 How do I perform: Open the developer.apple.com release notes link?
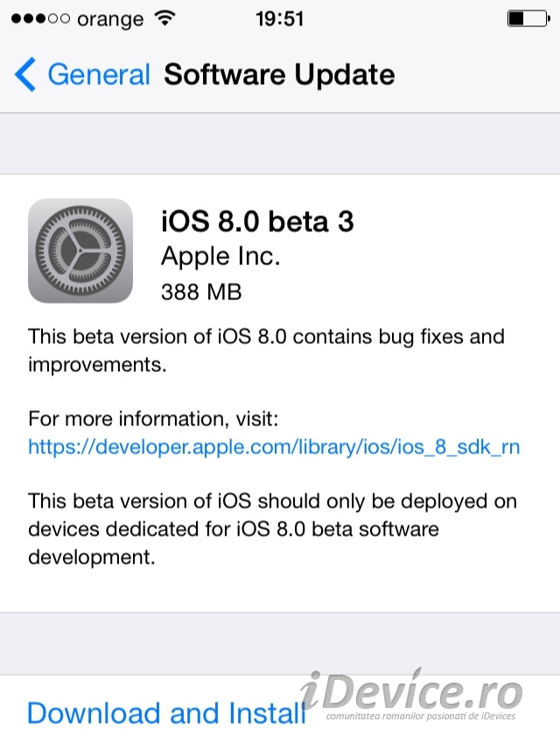coord(274,447)
